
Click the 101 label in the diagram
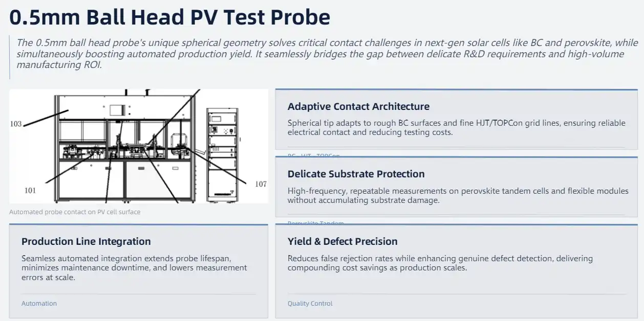[x=30, y=190]
